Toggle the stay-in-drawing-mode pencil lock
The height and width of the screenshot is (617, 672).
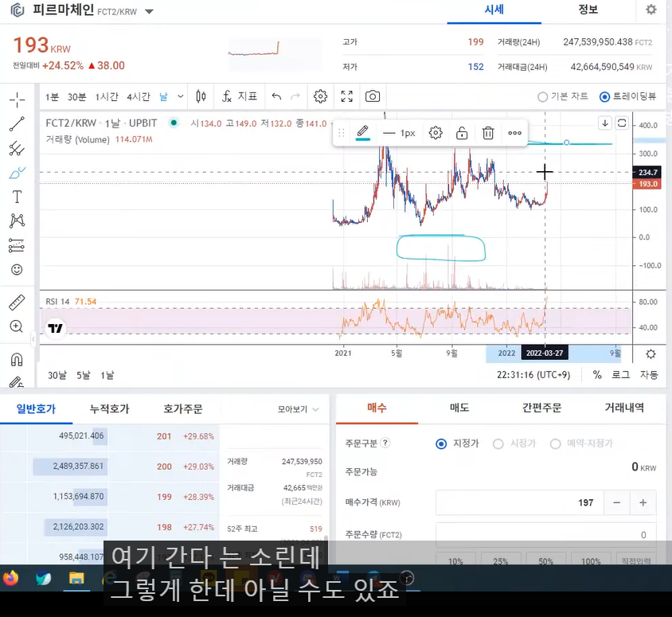click(17, 382)
